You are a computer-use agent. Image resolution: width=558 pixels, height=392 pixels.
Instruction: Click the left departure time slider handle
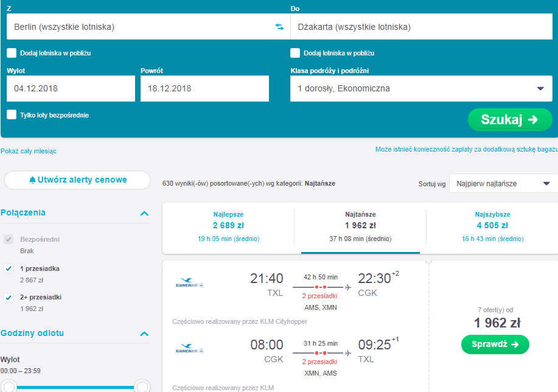tap(9, 387)
